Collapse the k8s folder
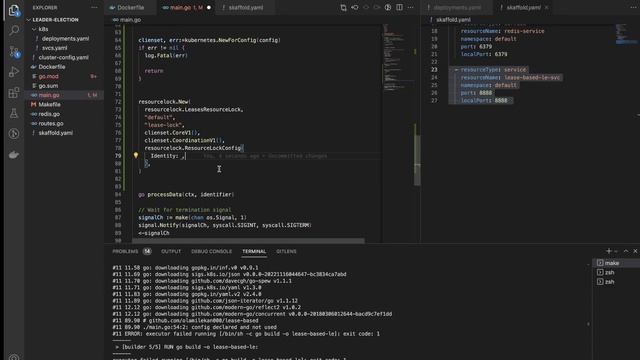Viewport: 640px width, 360px height. tap(34, 29)
